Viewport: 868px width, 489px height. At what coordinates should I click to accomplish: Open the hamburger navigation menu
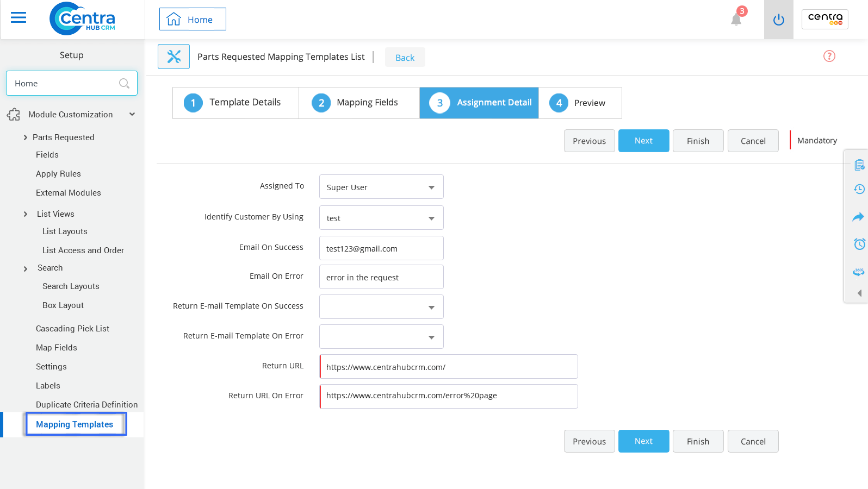click(x=18, y=18)
